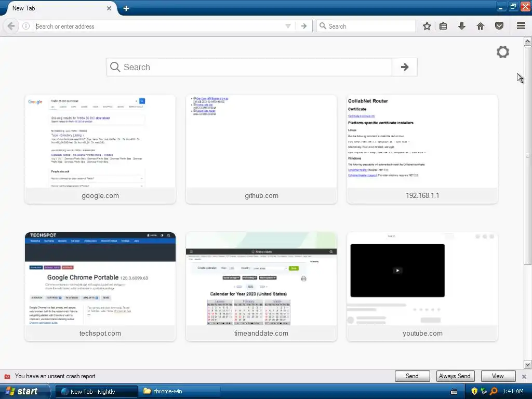The height and width of the screenshot is (399, 532).
Task: Open the chrome-win folder from taskbar
Action: (179, 392)
